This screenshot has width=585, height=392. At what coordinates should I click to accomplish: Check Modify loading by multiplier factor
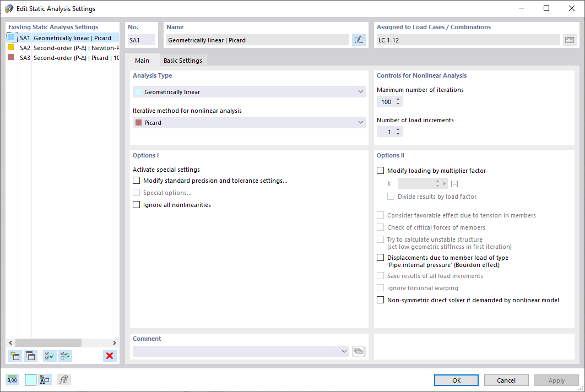point(380,171)
